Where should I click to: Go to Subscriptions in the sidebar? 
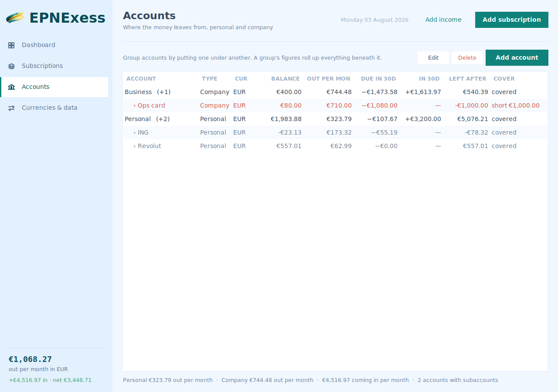[x=54, y=66]
